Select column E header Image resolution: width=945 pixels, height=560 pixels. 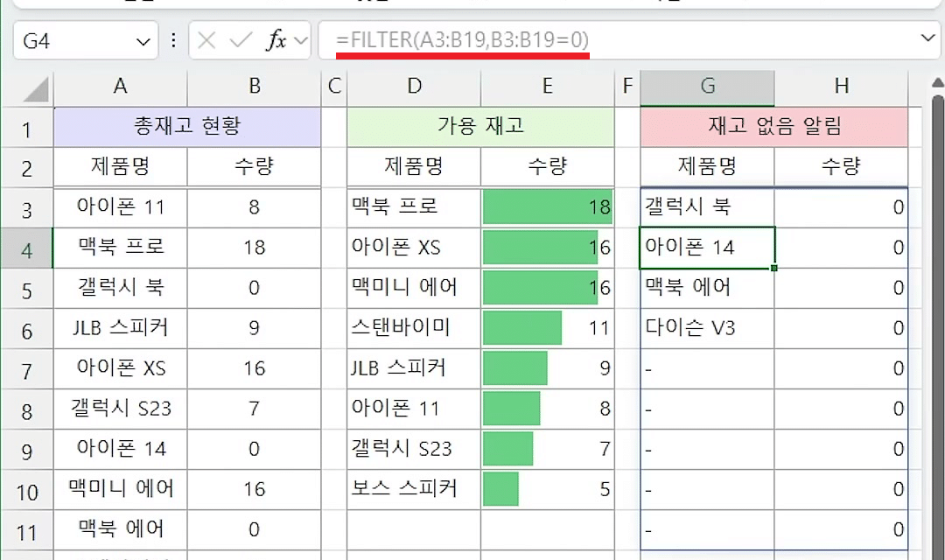pyautogui.click(x=547, y=87)
